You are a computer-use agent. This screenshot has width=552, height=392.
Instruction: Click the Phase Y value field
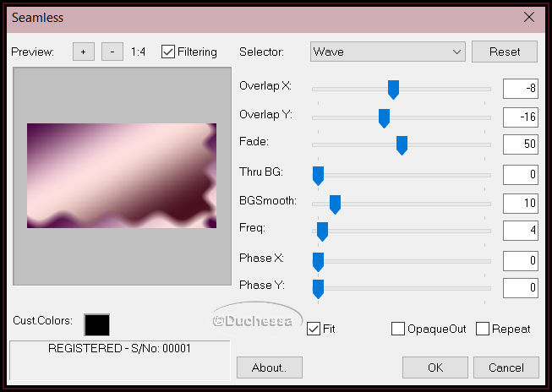521,288
